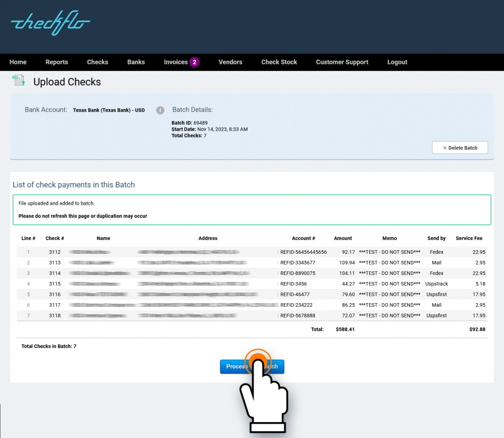Select Vendors in the navigation

tap(230, 62)
